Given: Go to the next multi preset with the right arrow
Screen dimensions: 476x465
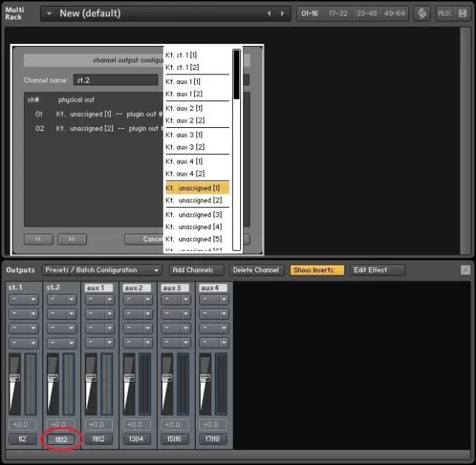Looking at the screenshot, I should 282,13.
